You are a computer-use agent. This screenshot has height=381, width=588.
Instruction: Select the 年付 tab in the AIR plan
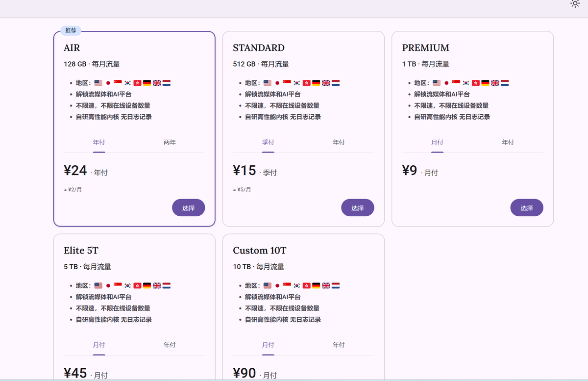(x=99, y=142)
